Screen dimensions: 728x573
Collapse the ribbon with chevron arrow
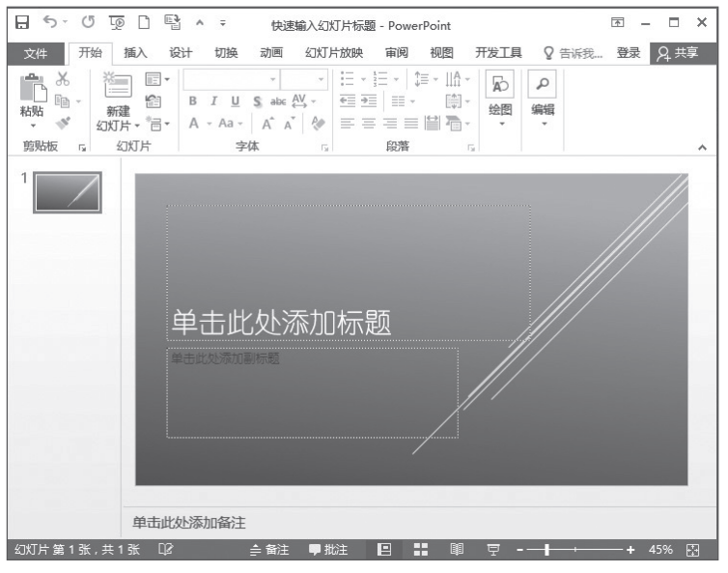pyautogui.click(x=703, y=147)
